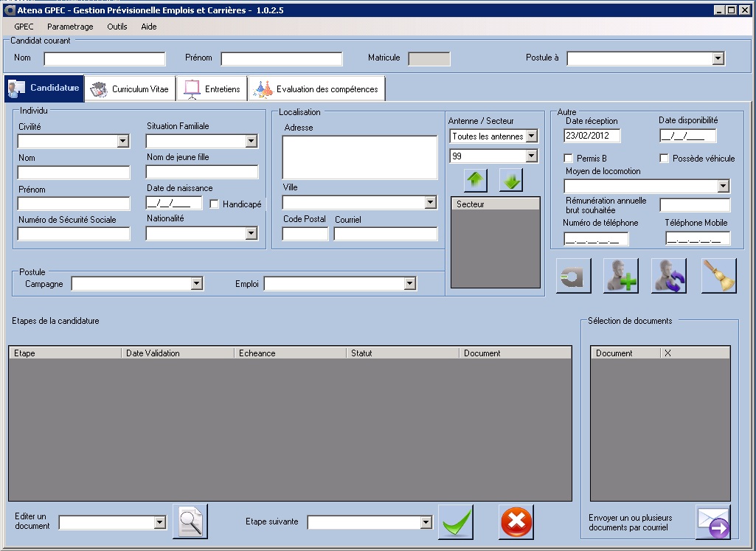This screenshot has width=756, height=551.
Task: Click the Rémunération annuelle brut souhaitée field
Action: pos(695,205)
